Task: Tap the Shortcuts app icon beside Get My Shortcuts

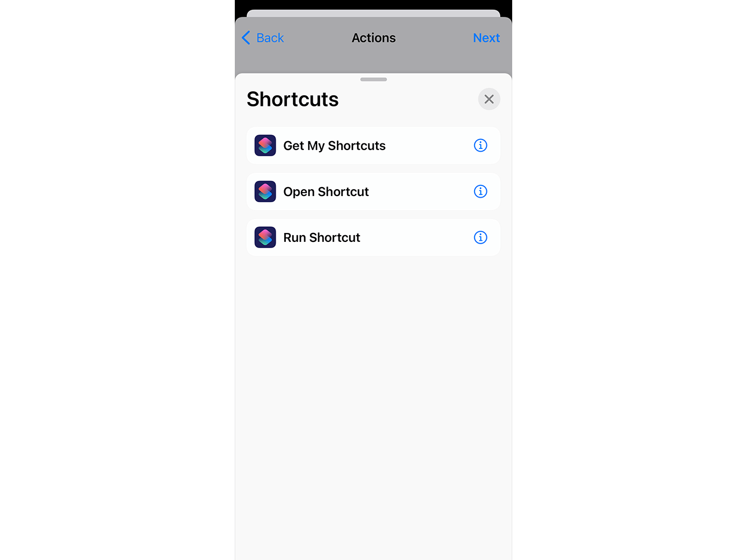Action: tap(265, 146)
